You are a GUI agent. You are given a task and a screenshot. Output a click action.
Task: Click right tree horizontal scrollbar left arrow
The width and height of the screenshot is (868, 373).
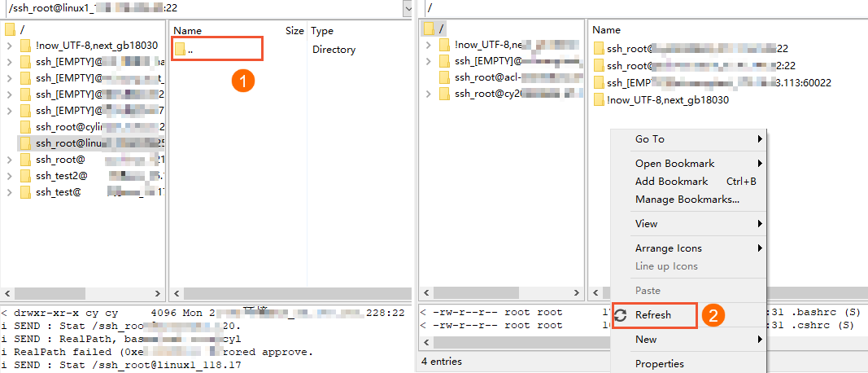(x=426, y=293)
